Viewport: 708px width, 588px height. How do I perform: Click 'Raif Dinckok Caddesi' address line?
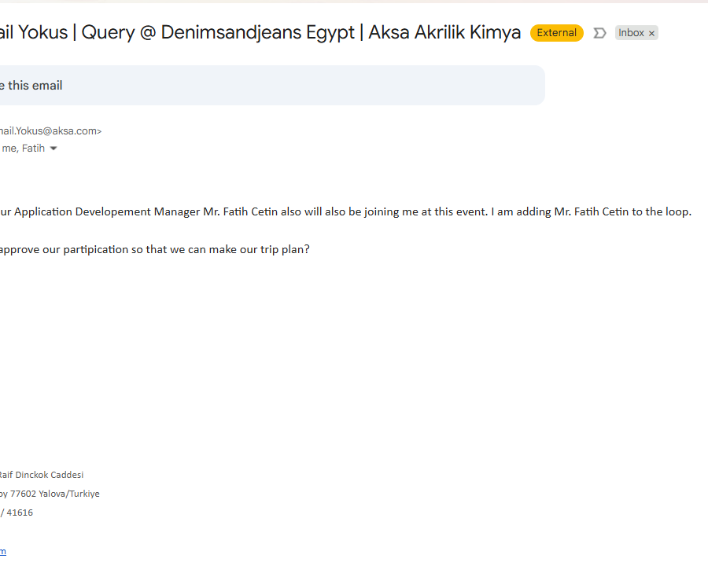pos(41,475)
